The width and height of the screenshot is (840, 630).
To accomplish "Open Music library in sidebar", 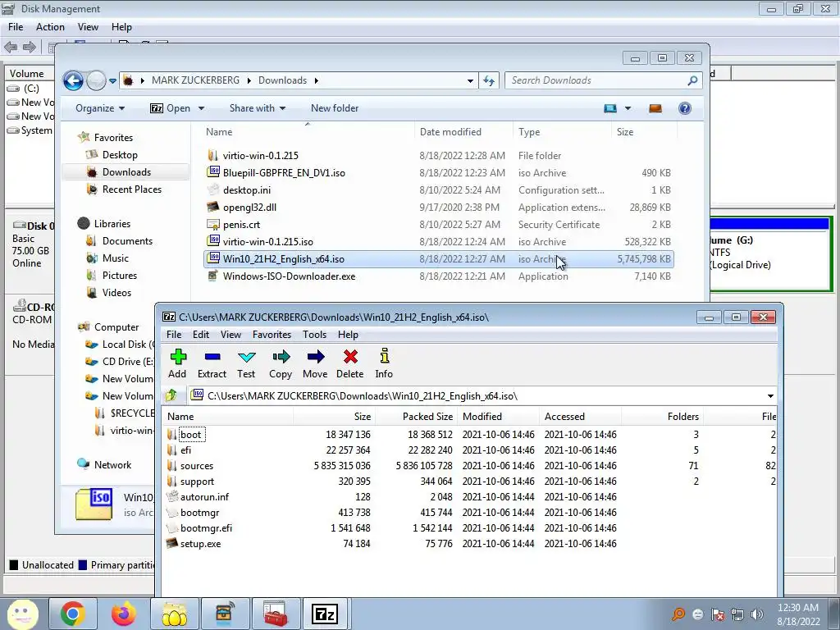I will 115,258.
